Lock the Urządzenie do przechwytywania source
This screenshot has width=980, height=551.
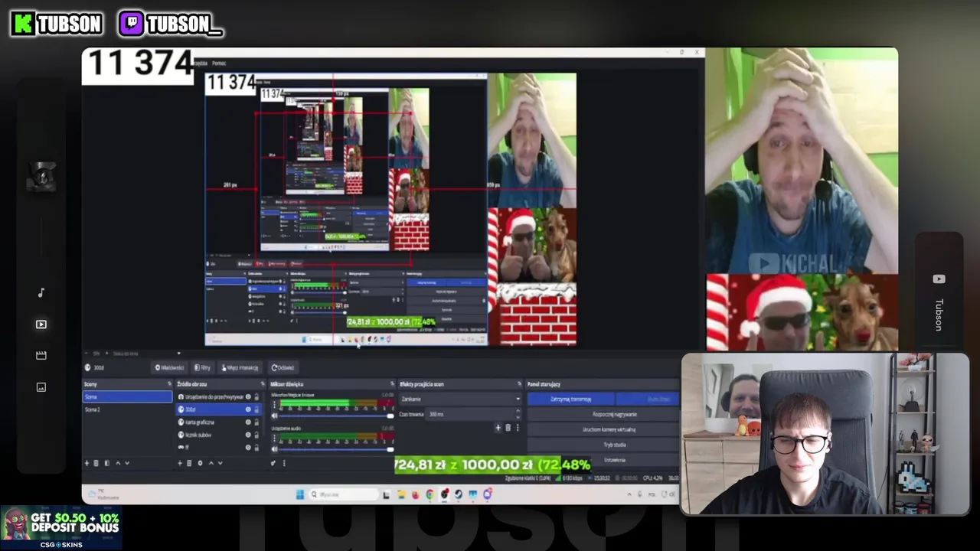[256, 397]
